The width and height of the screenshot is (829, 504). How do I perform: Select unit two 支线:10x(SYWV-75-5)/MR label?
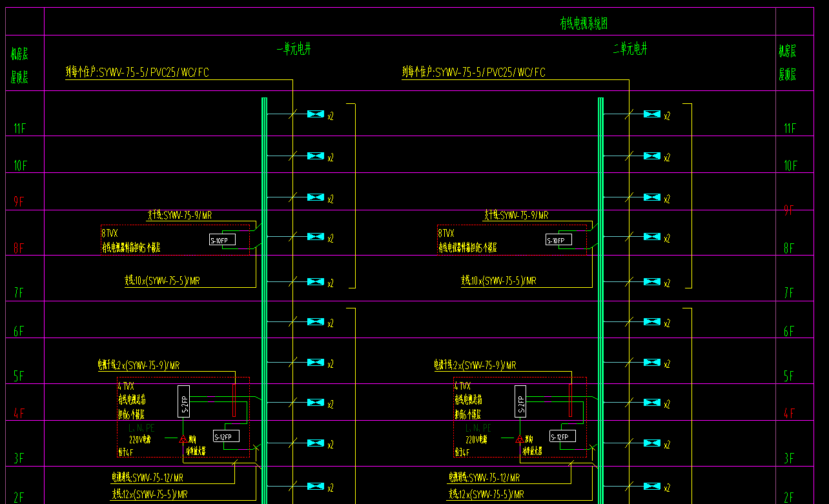point(498,281)
